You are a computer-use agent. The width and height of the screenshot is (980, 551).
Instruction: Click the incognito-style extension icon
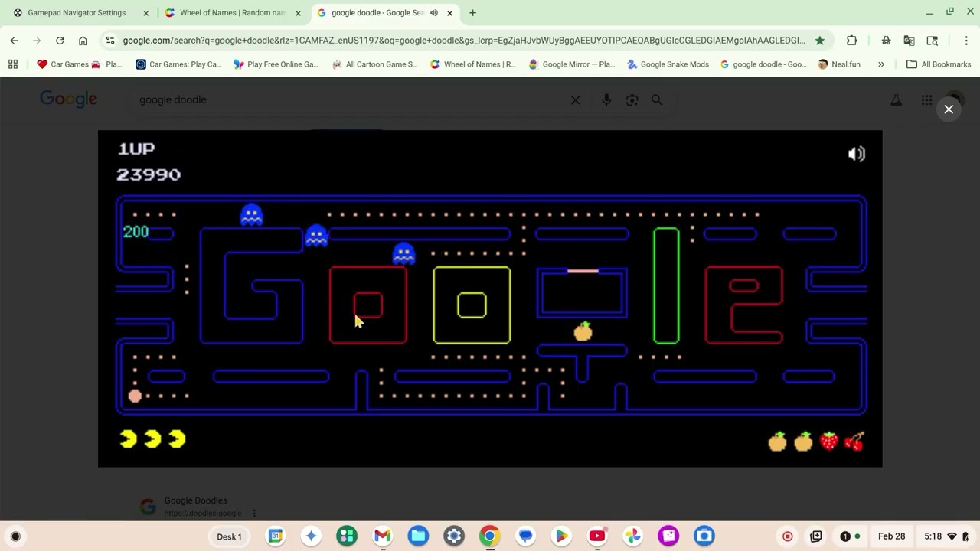[x=886, y=40]
